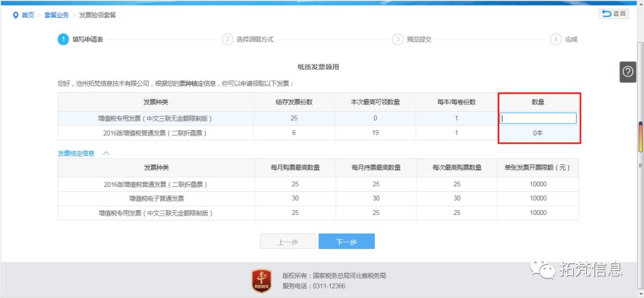Select step 1 填写申请表
This screenshot has height=298, width=644.
click(80, 39)
